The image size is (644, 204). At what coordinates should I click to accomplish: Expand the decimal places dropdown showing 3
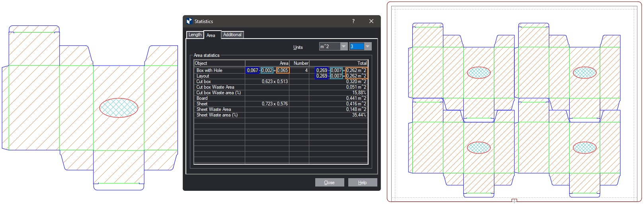coord(367,47)
